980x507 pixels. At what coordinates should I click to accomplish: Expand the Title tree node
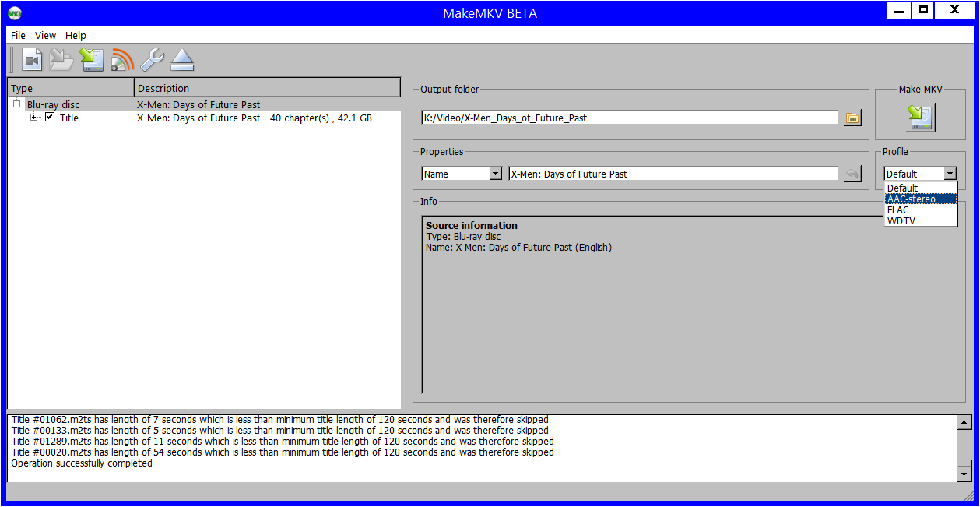34,118
